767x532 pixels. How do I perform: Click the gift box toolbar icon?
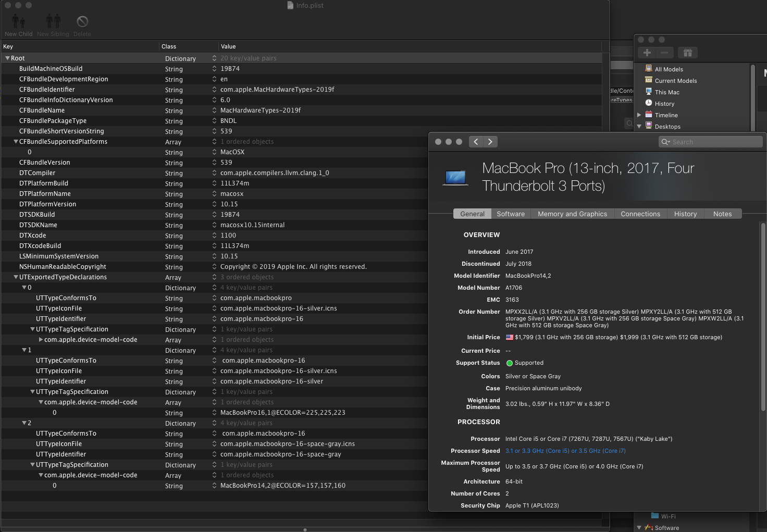coord(688,53)
